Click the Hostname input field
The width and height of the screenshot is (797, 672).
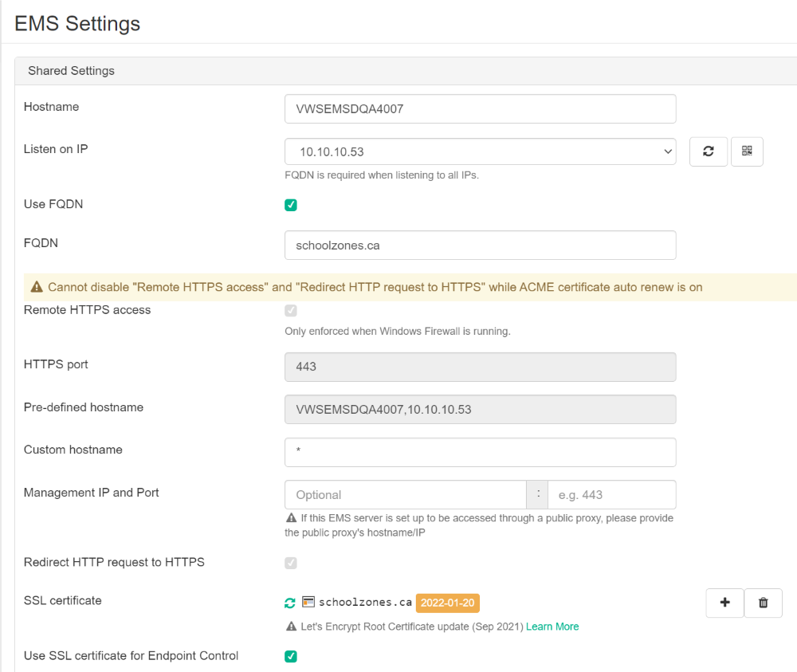point(480,109)
